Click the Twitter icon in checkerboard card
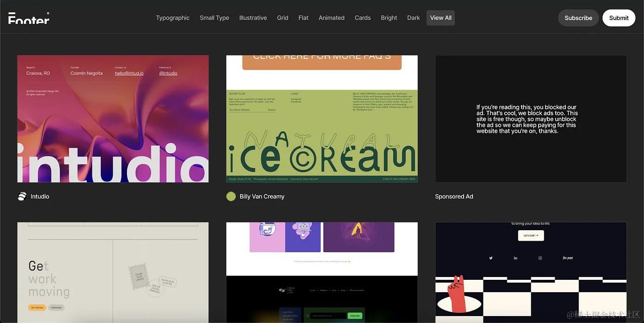The height and width of the screenshot is (323, 644). coord(491,258)
